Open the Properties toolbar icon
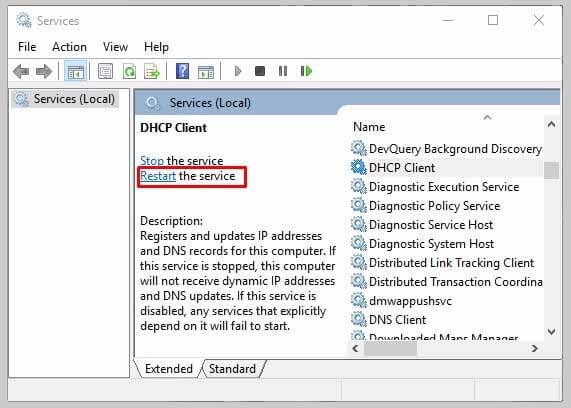This screenshot has width=571, height=408. (x=106, y=71)
